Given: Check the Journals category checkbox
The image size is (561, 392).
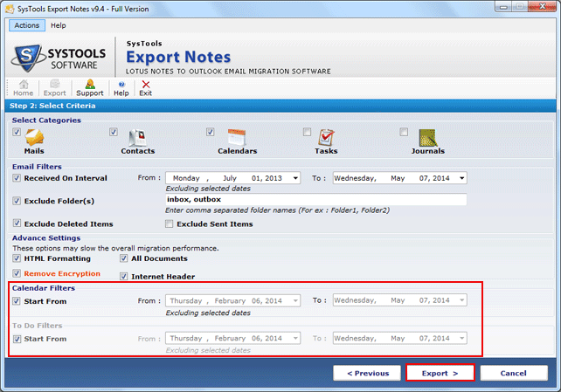Looking at the screenshot, I should (404, 132).
